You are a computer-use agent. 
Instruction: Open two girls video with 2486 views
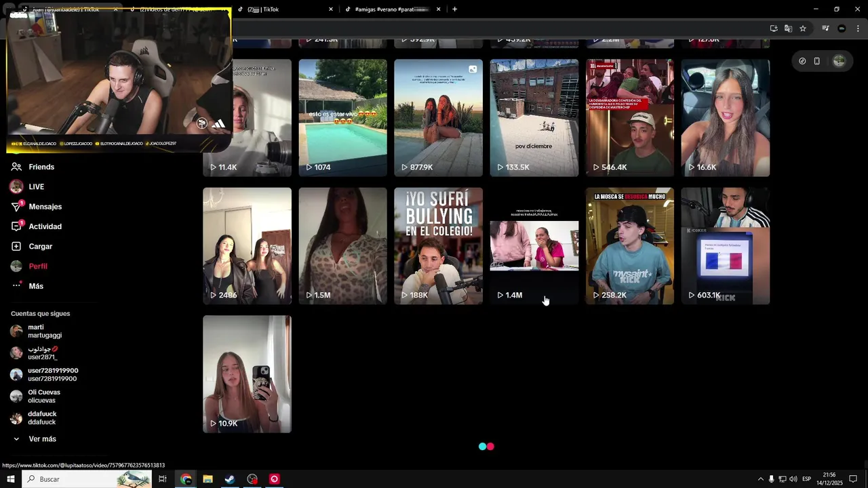click(x=248, y=246)
